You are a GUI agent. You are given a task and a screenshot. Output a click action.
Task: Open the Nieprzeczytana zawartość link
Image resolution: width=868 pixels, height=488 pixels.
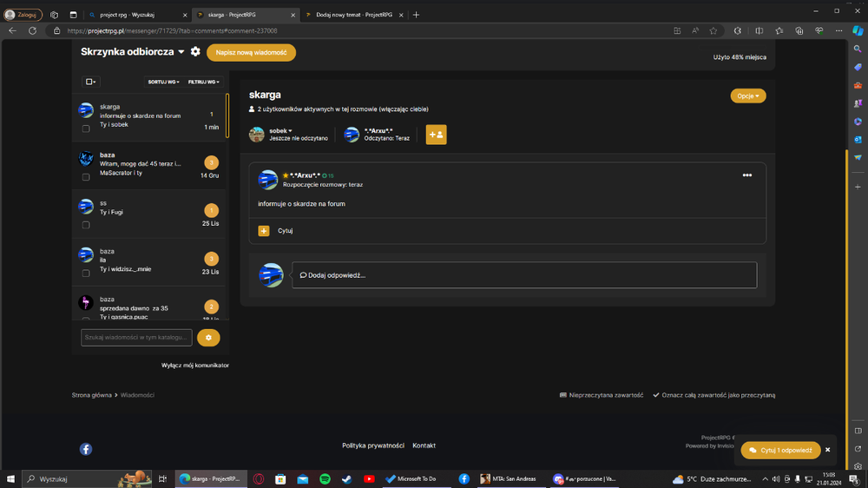coord(602,395)
